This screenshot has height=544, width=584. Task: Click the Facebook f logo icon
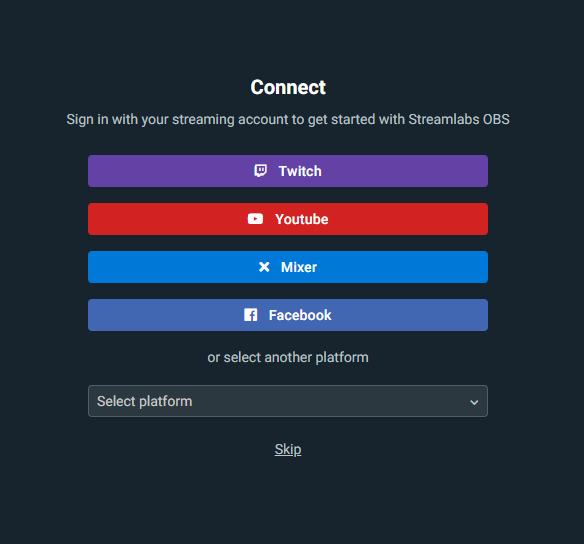click(x=251, y=315)
